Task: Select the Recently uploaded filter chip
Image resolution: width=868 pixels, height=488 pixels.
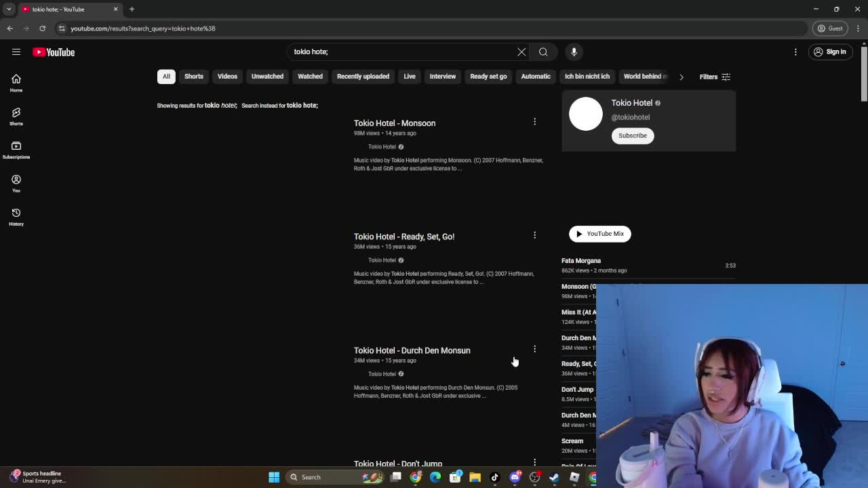Action: 363,77
